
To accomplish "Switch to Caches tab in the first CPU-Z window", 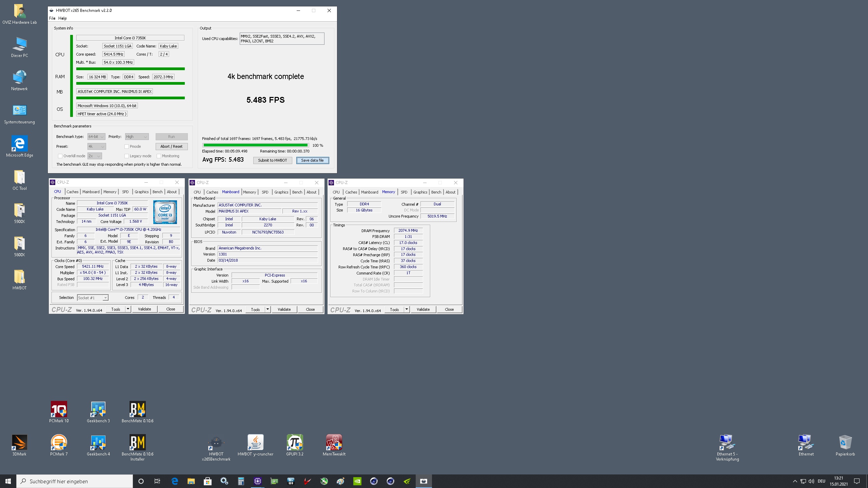I will pos(73,192).
